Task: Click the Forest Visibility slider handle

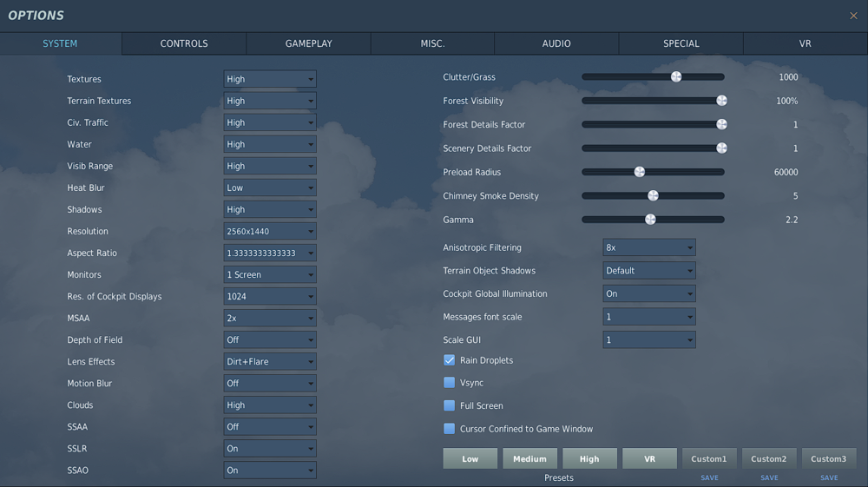Action: click(721, 101)
